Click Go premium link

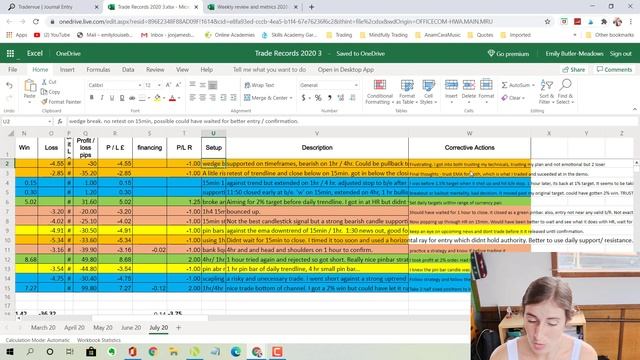click(508, 53)
